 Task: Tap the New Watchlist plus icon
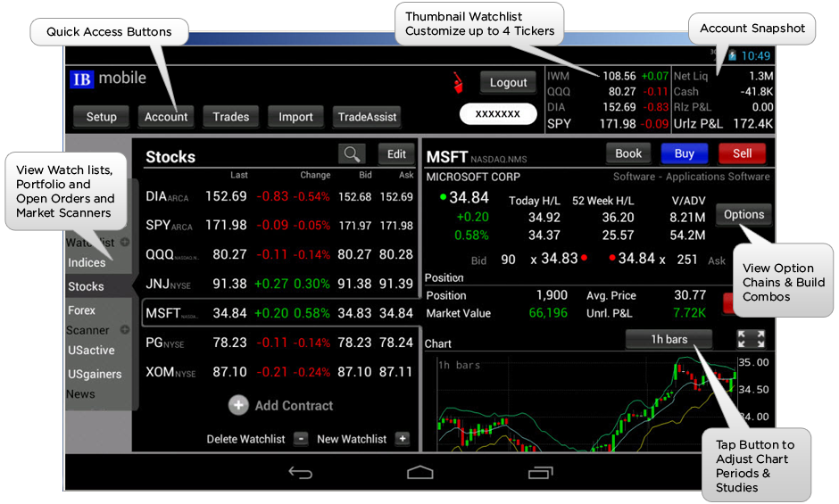(x=403, y=439)
